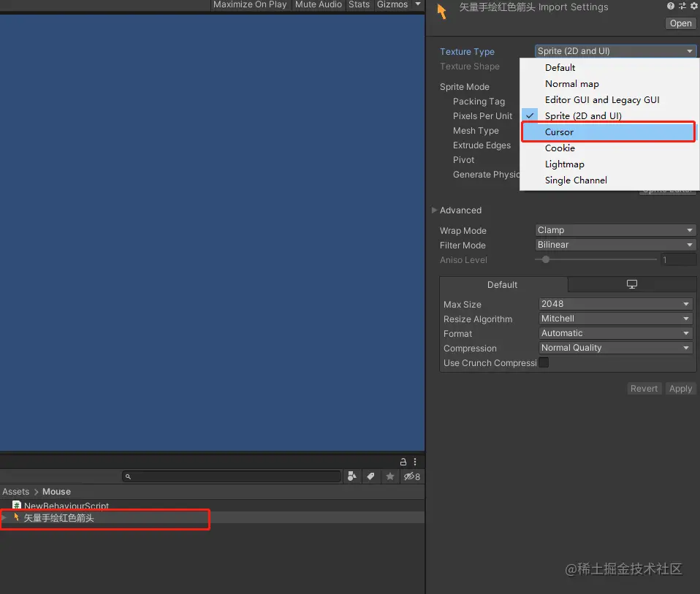Click the script icon of NewBehaviourScript
Screen dimensions: 700x594
coord(17,505)
